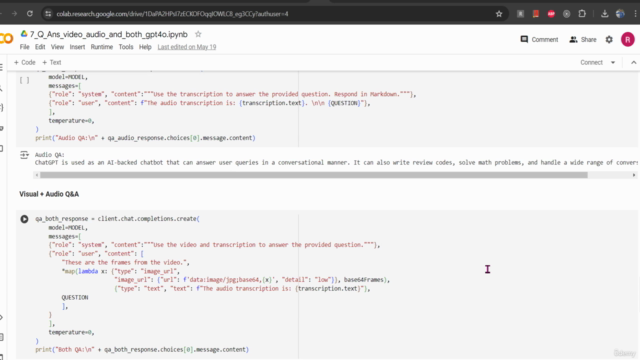Screen dimensions: 640x360
Task: Click the Audio QA output toggle icon
Action: tap(24, 155)
